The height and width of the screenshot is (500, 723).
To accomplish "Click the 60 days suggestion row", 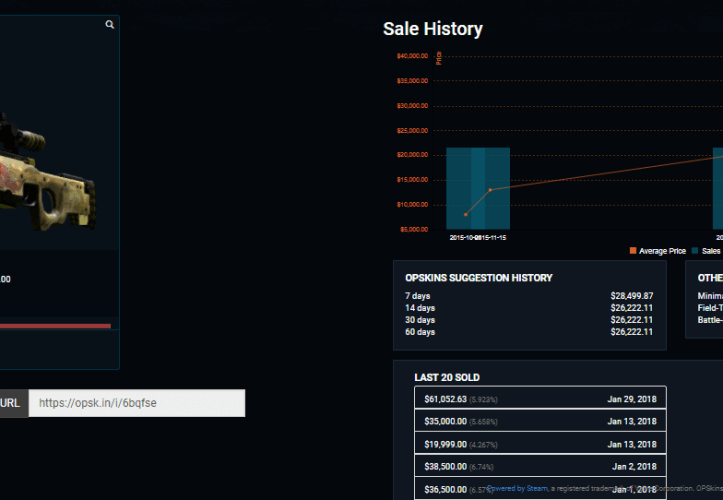I will (529, 332).
